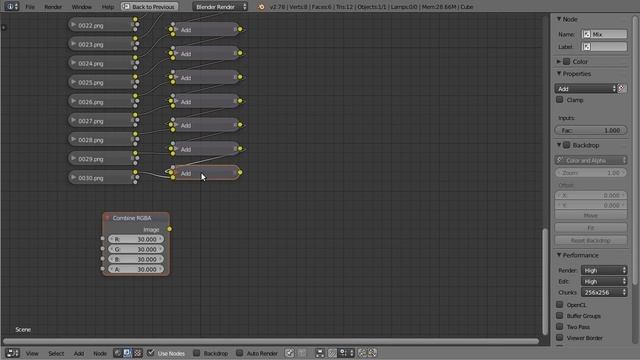640x360 pixels.
Task: Open the Node menu in the node editor
Action: pos(100,353)
